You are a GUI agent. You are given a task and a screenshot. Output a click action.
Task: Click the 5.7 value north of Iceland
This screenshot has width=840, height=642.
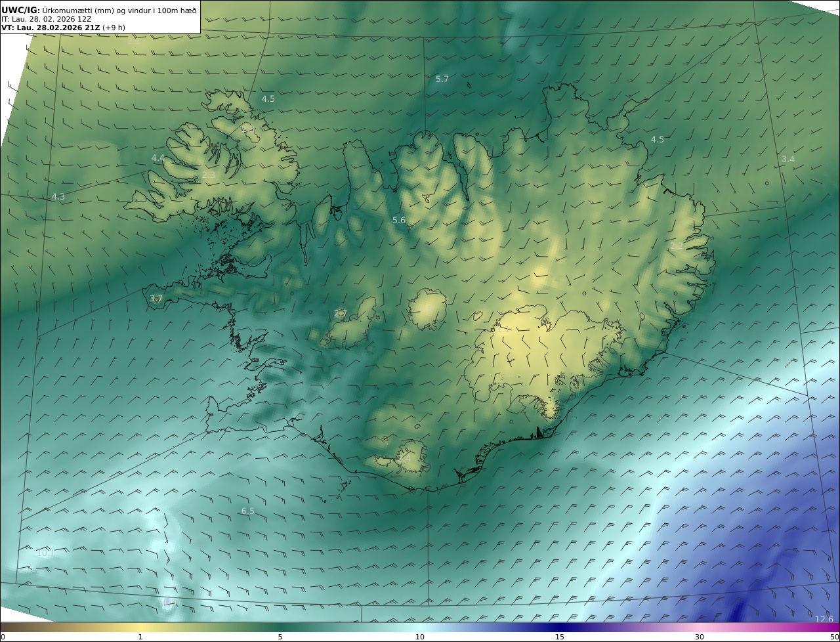pyautogui.click(x=442, y=79)
